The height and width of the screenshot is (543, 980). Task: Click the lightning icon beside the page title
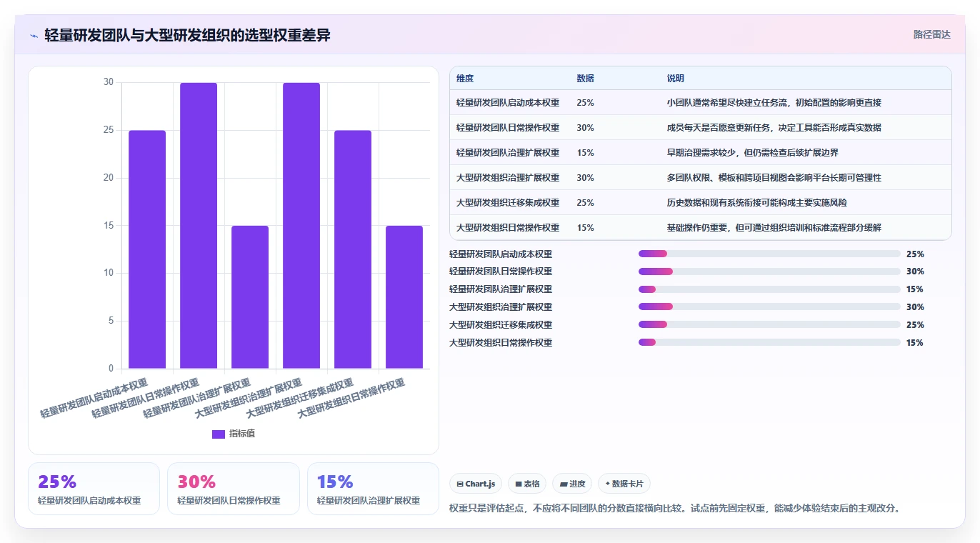pyautogui.click(x=34, y=35)
